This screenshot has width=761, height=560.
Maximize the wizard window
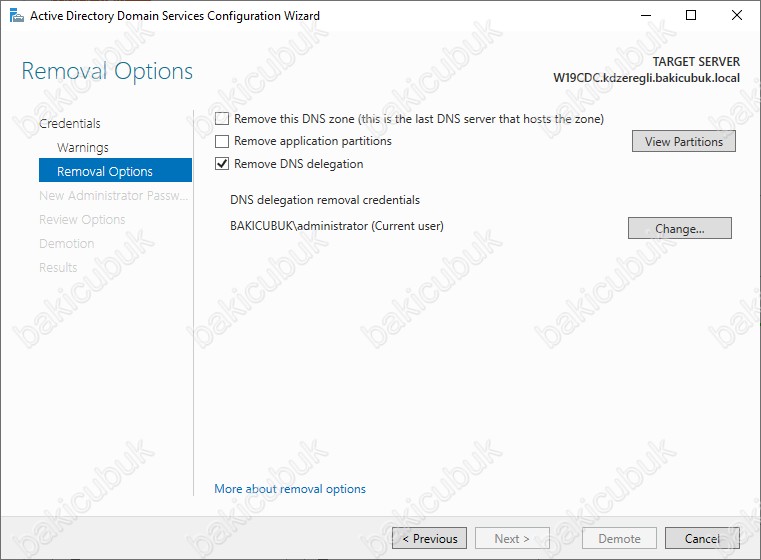tap(691, 16)
